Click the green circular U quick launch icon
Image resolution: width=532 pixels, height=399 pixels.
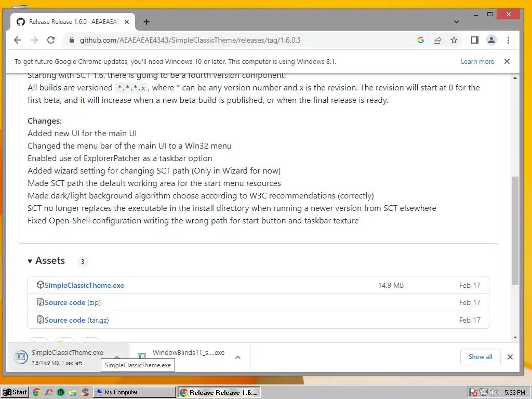pos(61,393)
